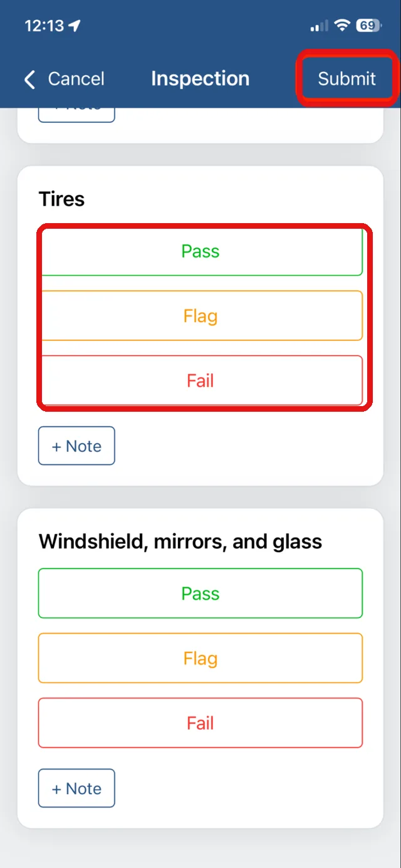This screenshot has height=868, width=401.
Task: Tap the 12:13 clock in status bar
Action: click(x=44, y=26)
